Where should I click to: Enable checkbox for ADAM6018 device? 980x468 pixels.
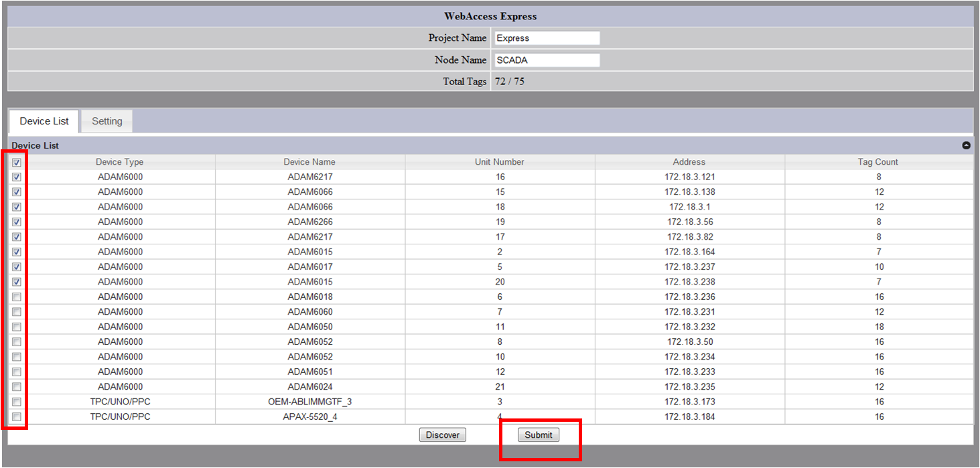pyautogui.click(x=17, y=297)
